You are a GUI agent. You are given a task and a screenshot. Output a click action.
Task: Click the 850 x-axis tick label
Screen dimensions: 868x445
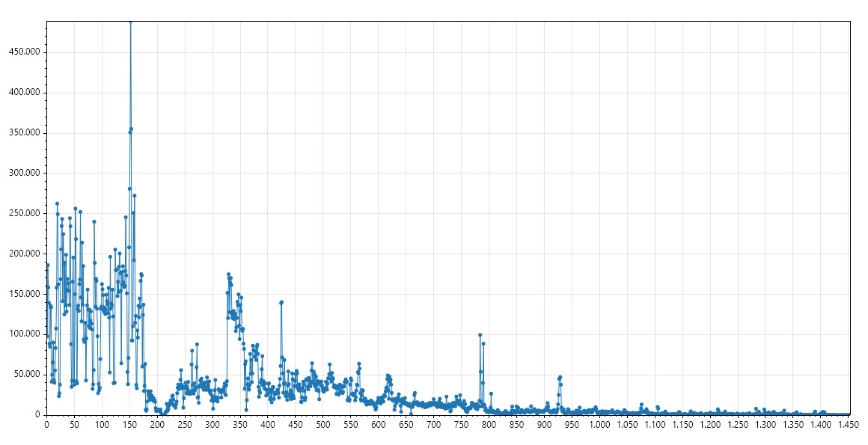(x=516, y=425)
